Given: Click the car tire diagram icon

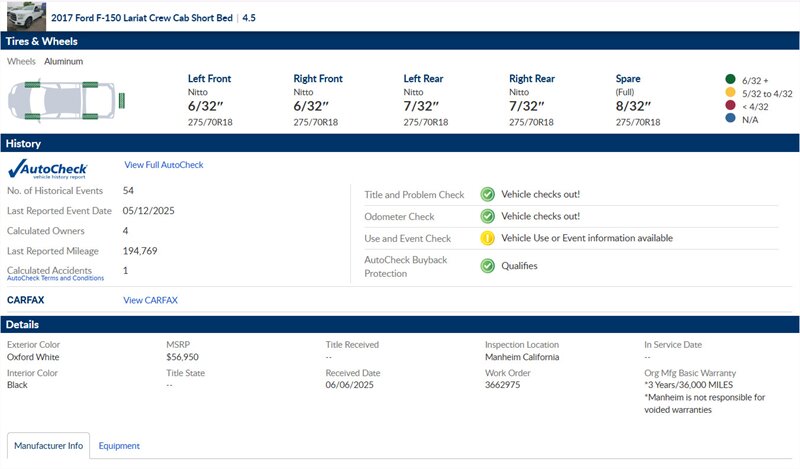Looking at the screenshot, I should coord(66,99).
